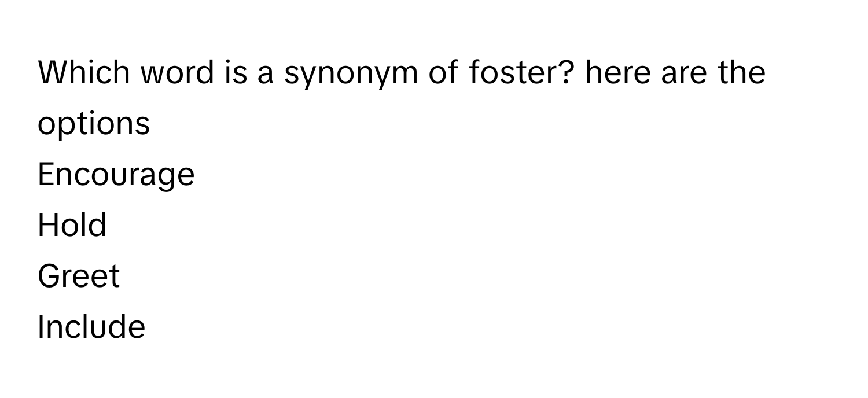Select the Encourage answer option
Screen dimensions: 868x398
(116, 175)
